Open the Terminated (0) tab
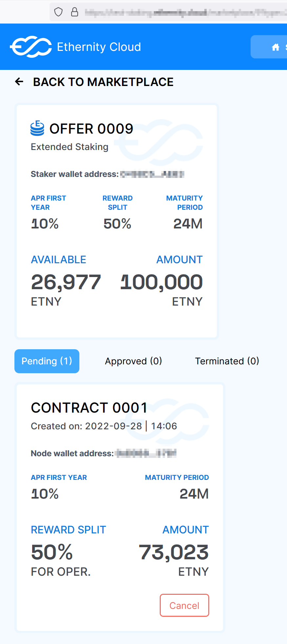 pos(227,361)
